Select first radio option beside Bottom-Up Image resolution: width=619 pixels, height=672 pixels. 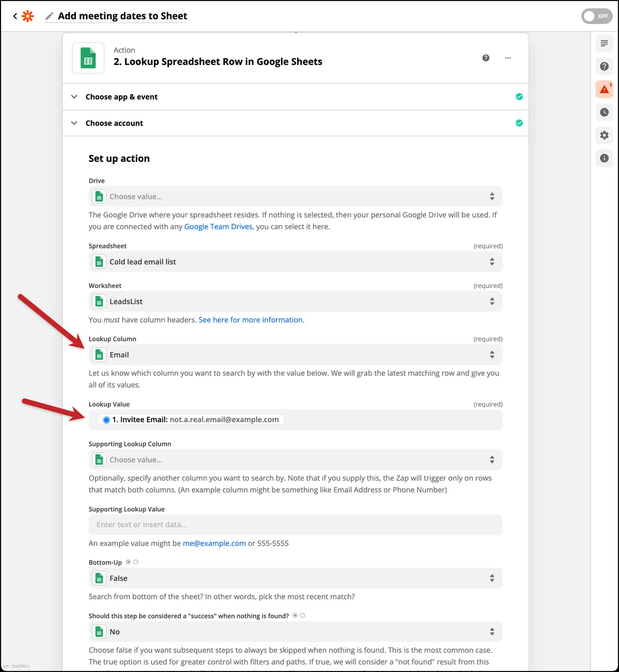[128, 562]
